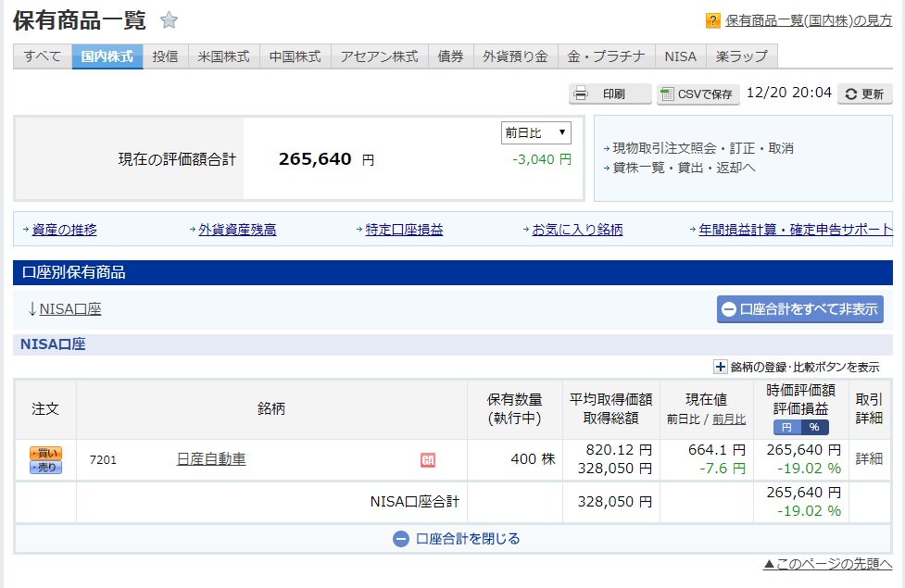Switch to the 米国株式 tab
This screenshot has height=588, width=905.
(224, 56)
